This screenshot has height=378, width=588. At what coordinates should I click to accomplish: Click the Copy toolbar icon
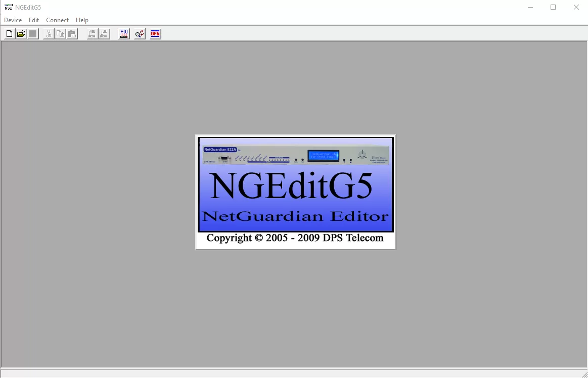60,34
